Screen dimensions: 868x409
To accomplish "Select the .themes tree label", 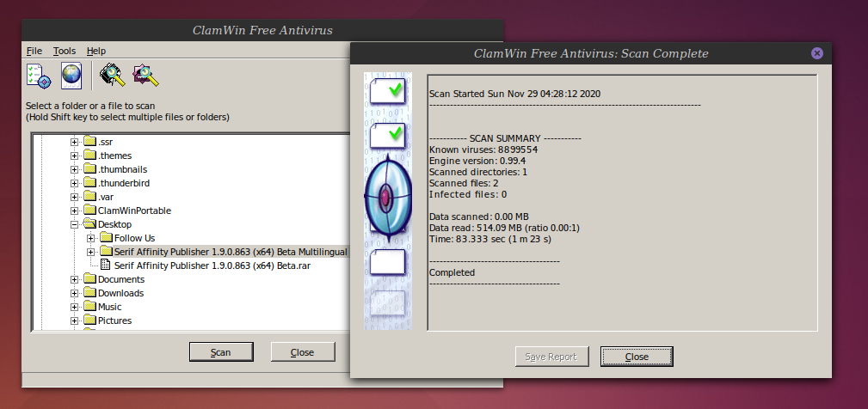I will pos(114,156).
